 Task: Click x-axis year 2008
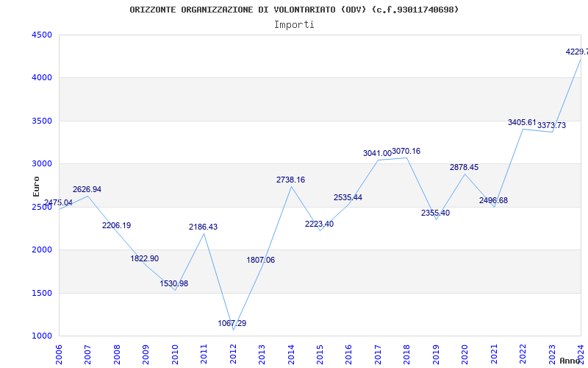[x=117, y=355]
